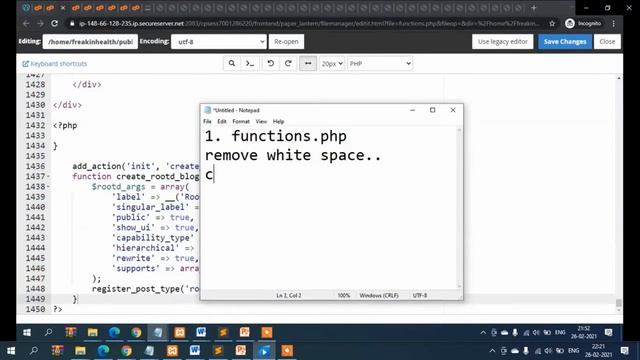Open Sublime Text on taskbar showing 22:21
This screenshot has width=640, height=360.
coord(218,351)
